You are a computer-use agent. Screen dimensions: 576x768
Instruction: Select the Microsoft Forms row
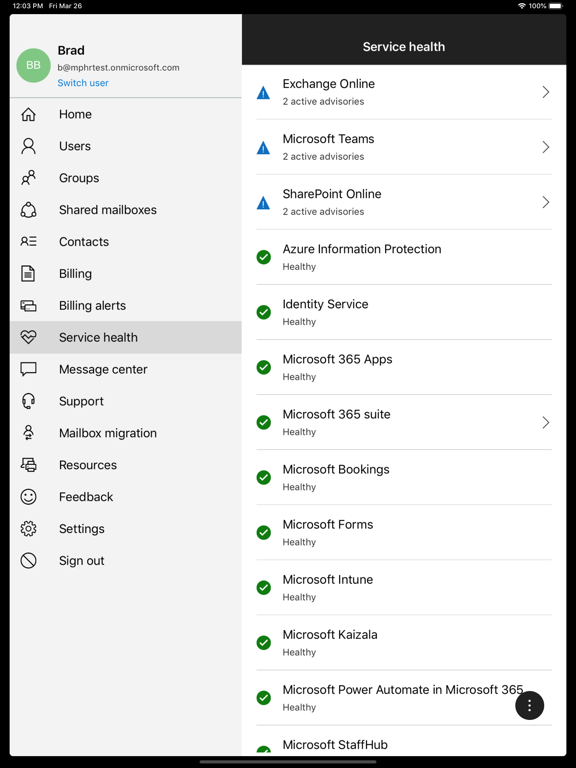[x=404, y=532]
